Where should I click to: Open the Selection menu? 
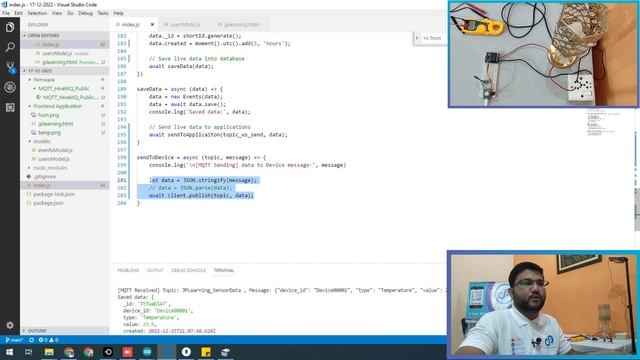click(x=37, y=13)
